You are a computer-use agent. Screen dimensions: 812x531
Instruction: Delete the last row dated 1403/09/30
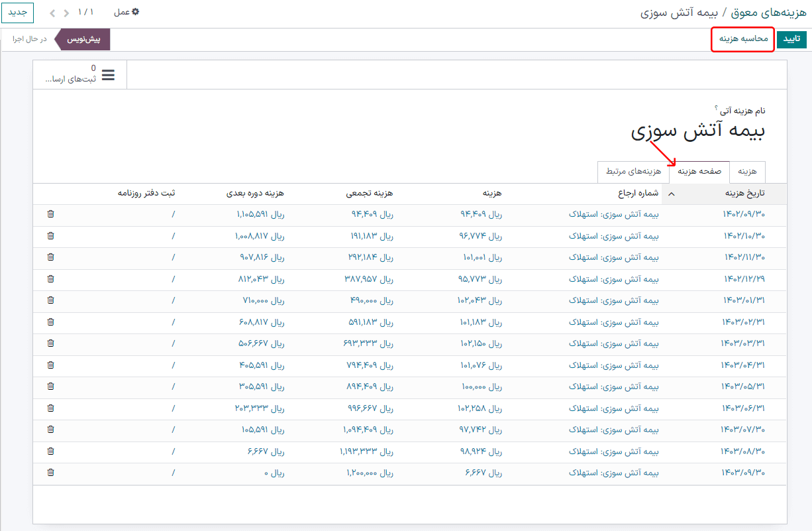(x=51, y=473)
